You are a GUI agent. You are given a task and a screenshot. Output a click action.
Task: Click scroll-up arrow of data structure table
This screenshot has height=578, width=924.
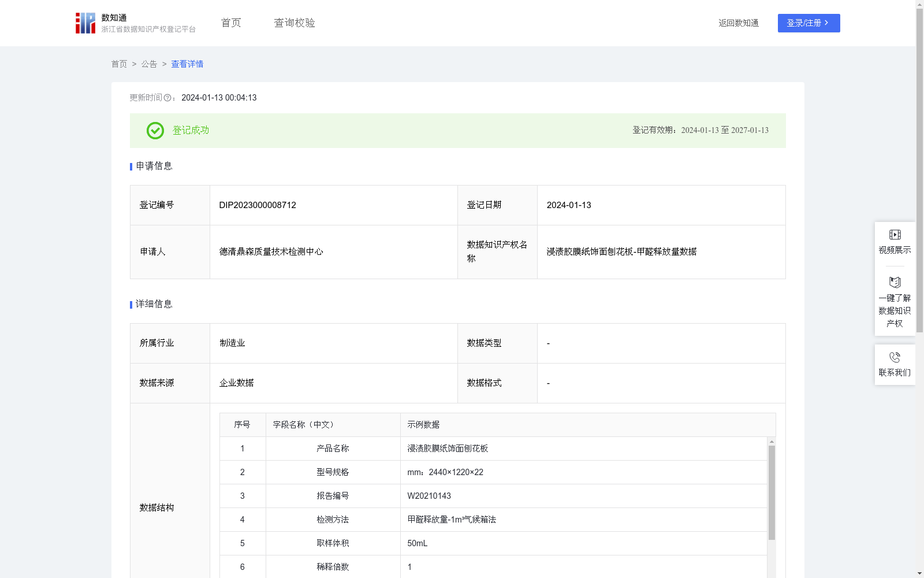772,442
